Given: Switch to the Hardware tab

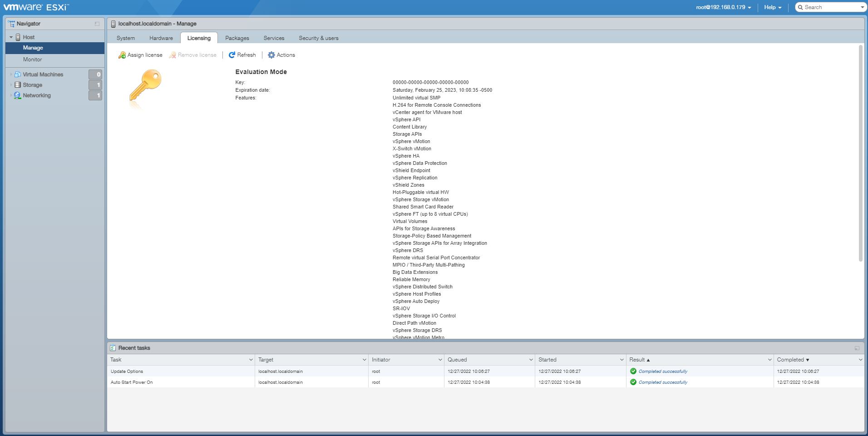Looking at the screenshot, I should (x=161, y=38).
